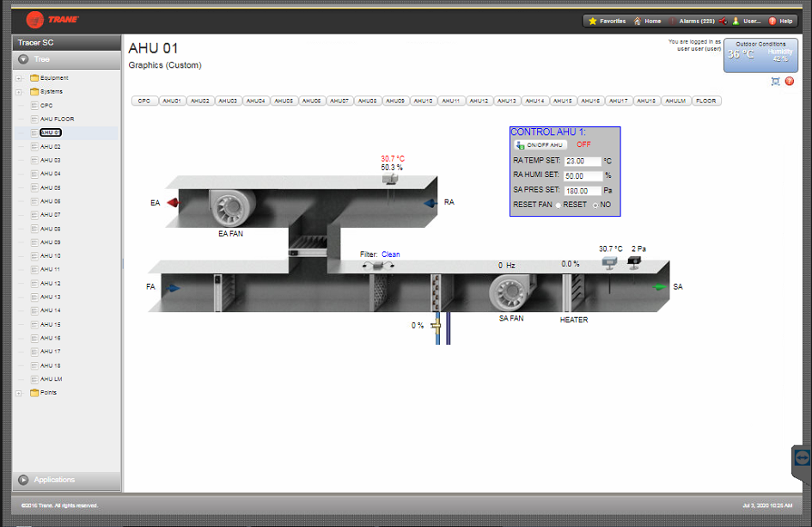Viewport: 812px width, 527px height.
Task: Click the mixing damper between the ducts
Action: point(308,246)
